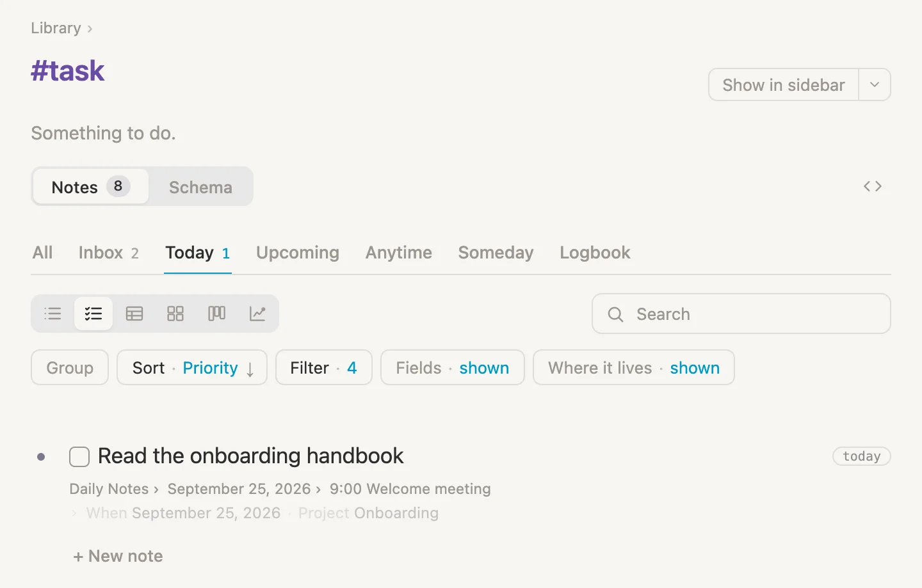Open 9:00 Welcome meeting breadcrumb link

[x=410, y=489]
